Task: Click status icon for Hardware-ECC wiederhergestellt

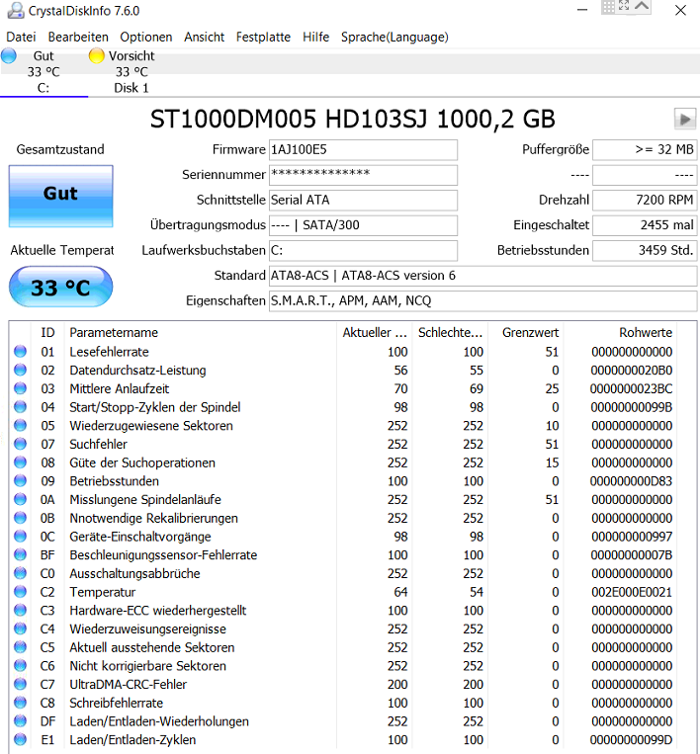Action: tap(20, 611)
